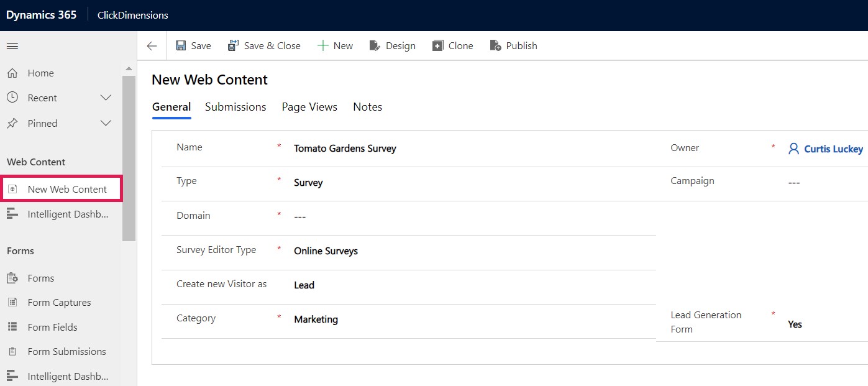Click the sidebar scroll up arrow

pos(129,68)
